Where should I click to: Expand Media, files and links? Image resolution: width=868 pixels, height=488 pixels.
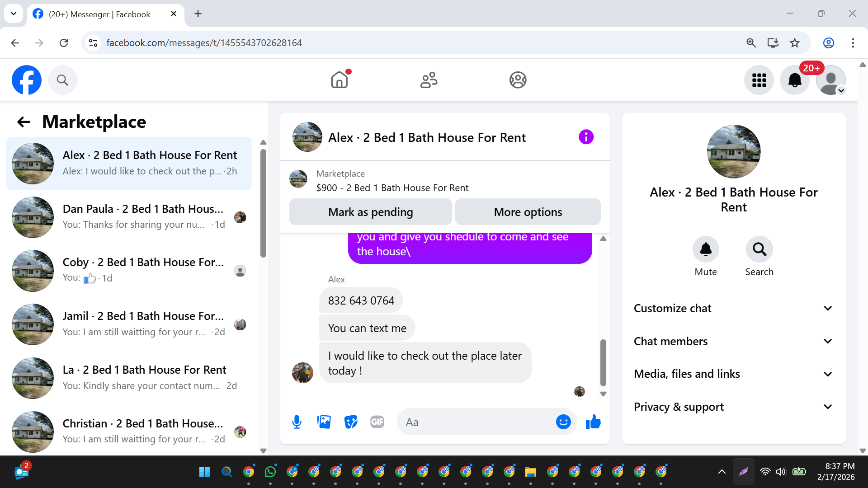pyautogui.click(x=733, y=374)
